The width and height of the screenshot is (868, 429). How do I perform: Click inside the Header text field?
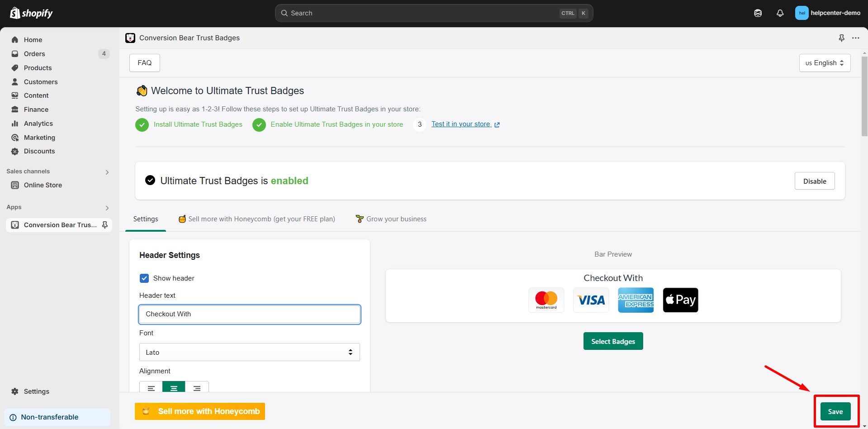pos(249,314)
